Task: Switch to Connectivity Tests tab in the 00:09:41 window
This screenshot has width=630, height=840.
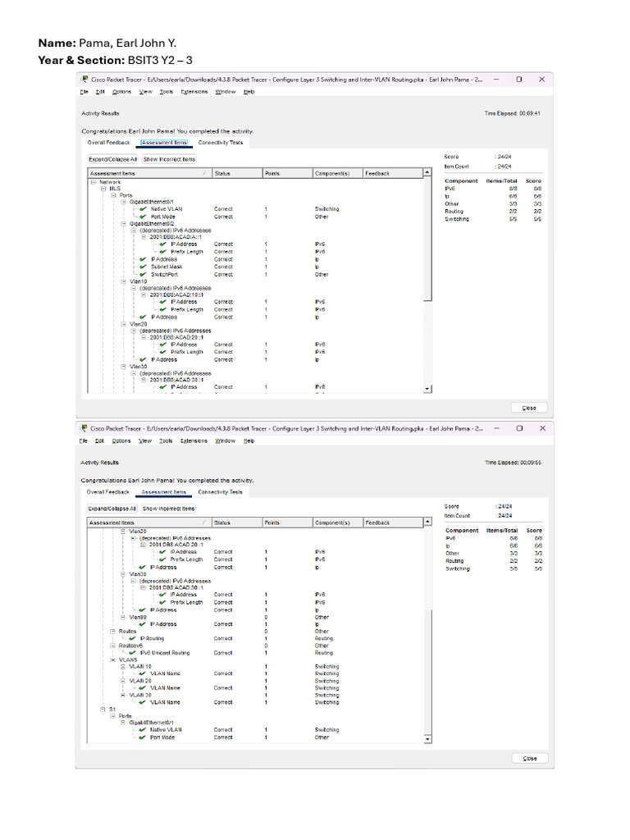Action: (x=221, y=143)
